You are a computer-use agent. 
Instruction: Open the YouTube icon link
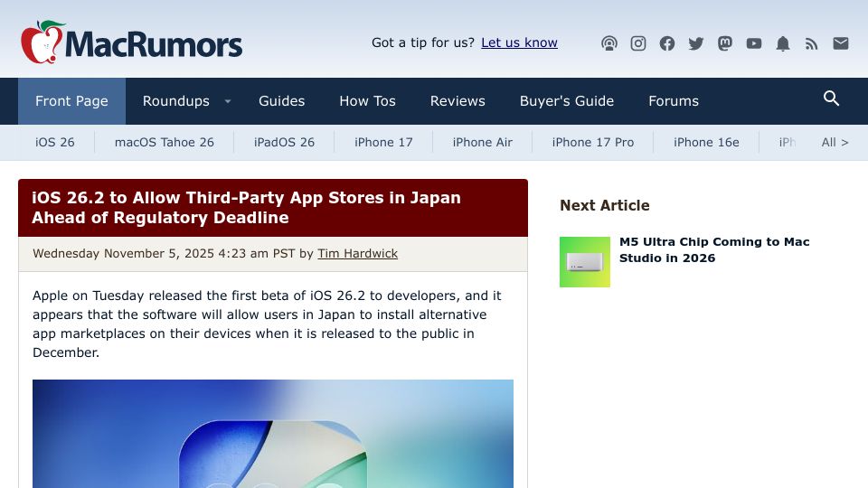[753, 43]
